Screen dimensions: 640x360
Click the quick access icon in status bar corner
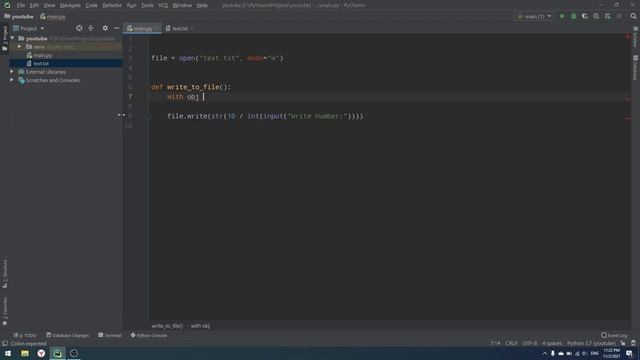tap(5, 344)
